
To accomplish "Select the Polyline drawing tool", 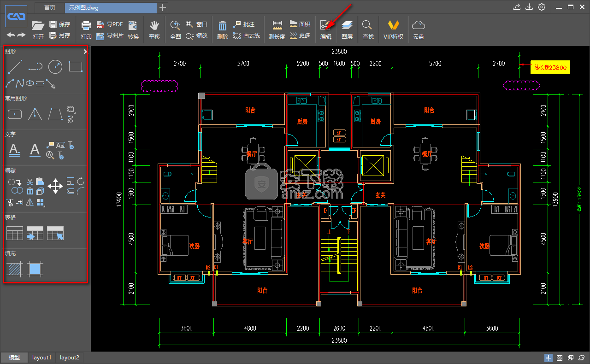I will (35, 67).
